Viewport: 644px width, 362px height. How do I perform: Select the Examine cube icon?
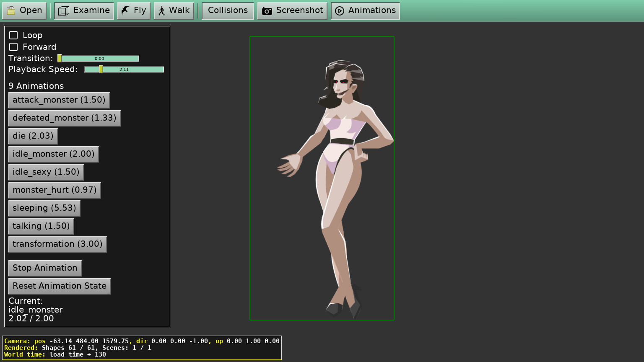(64, 11)
